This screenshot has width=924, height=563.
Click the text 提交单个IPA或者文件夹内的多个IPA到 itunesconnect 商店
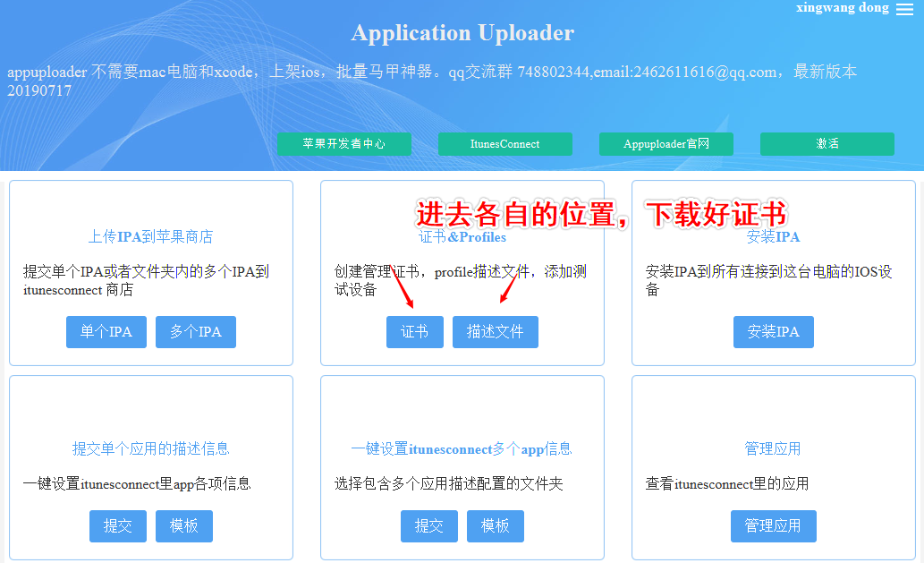pos(146,281)
